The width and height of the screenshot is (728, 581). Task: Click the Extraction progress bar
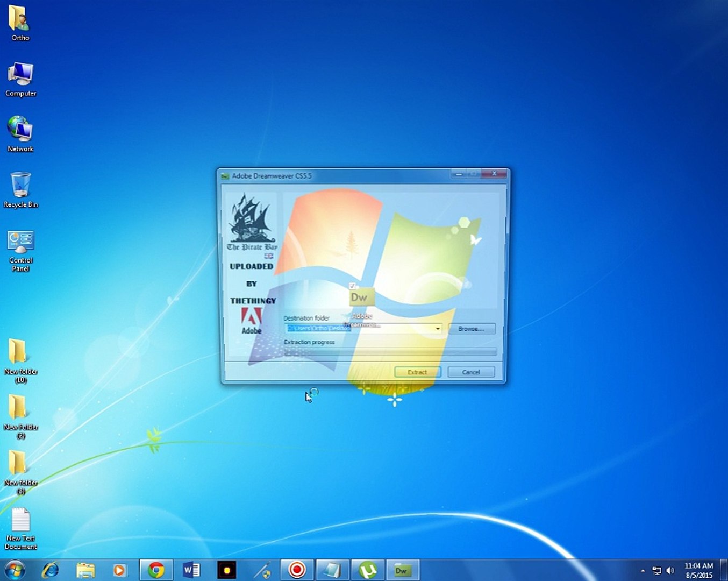coord(391,352)
